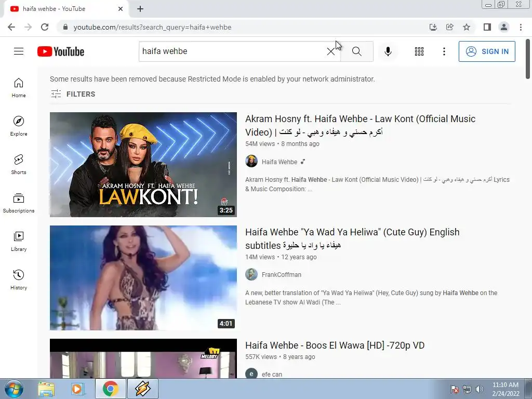The width and height of the screenshot is (532, 399).
Task: Click the efe can channel avatar
Action: click(x=251, y=374)
